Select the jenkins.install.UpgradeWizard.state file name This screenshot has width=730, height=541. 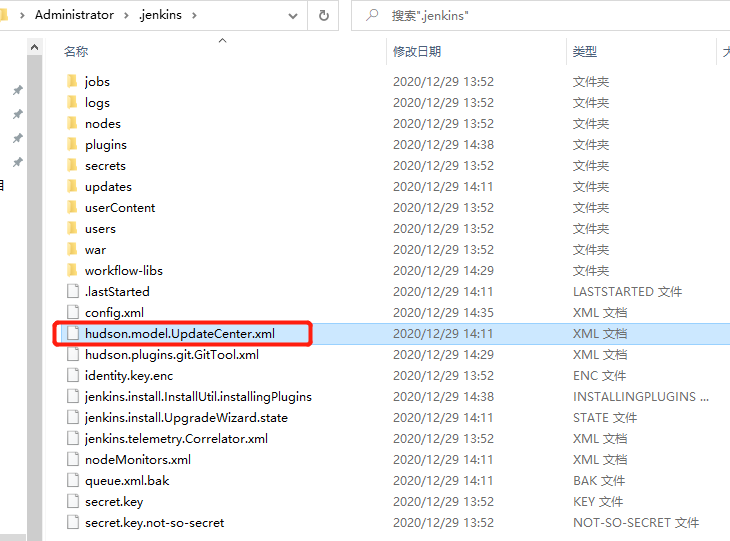point(186,418)
